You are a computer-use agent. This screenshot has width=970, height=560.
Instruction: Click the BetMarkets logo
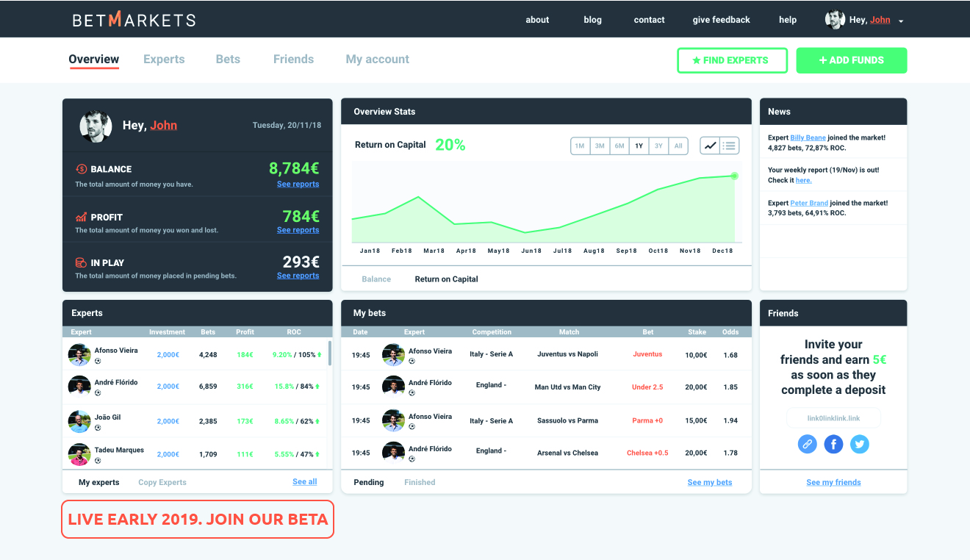point(134,20)
